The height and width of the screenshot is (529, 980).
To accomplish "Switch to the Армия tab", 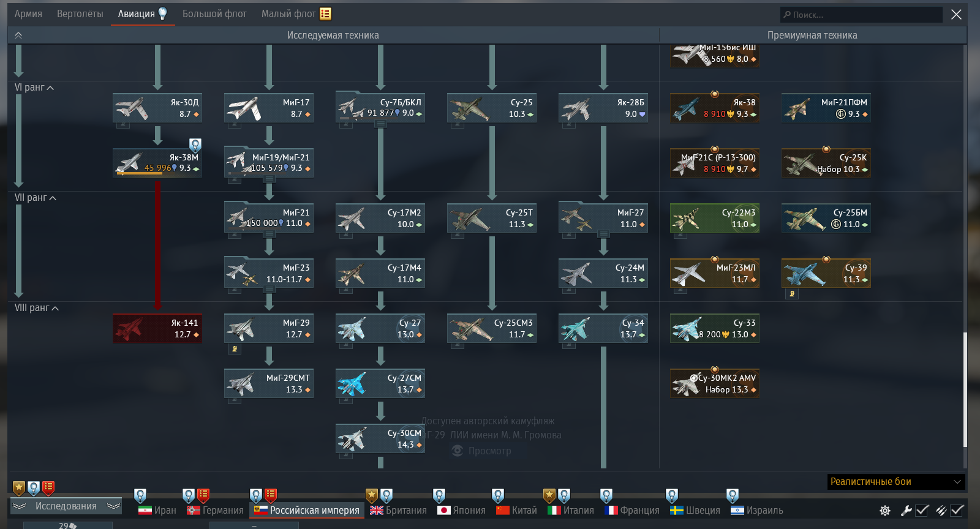I will tap(28, 13).
